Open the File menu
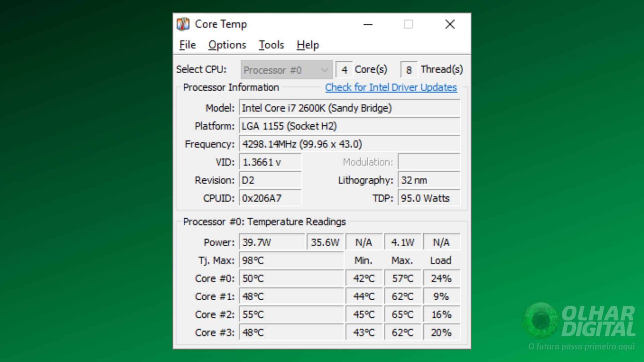This screenshot has width=644, height=362. 186,45
